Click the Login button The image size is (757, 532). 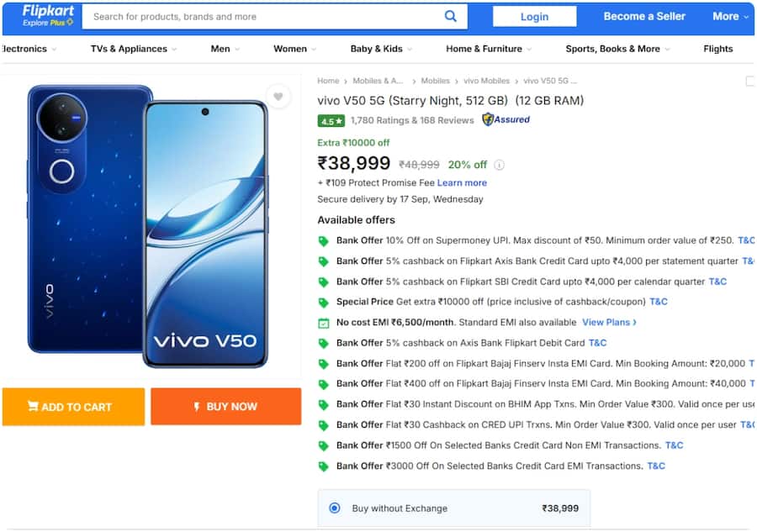(x=534, y=16)
